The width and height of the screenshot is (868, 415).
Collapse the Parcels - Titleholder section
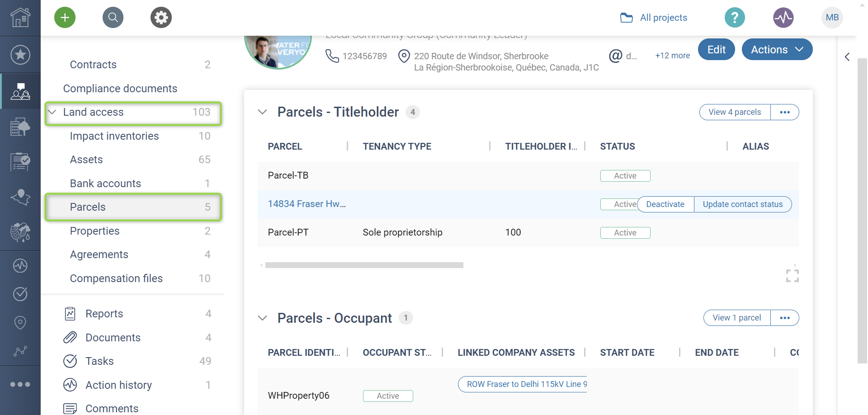coord(262,112)
